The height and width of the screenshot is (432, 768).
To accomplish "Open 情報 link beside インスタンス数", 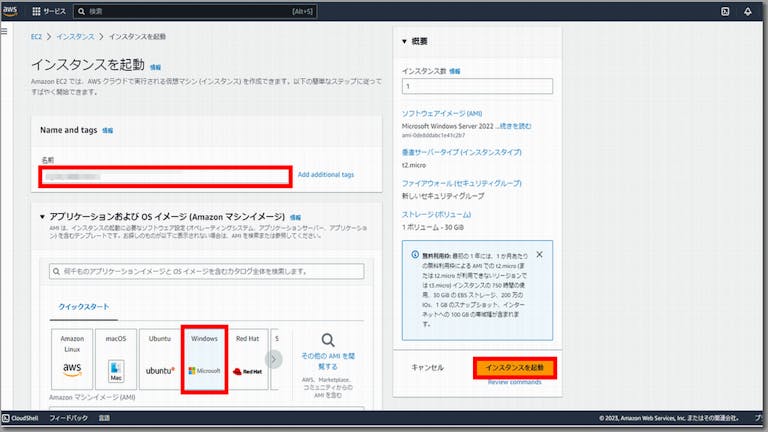I will point(455,72).
